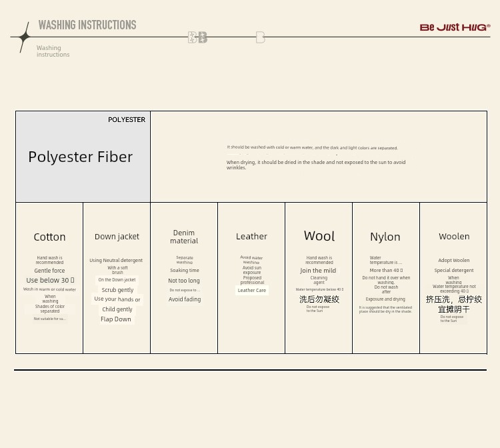Screen dimensions: 500x448
Task: Click the Flap Down text in Down jacket
Action: tap(116, 319)
